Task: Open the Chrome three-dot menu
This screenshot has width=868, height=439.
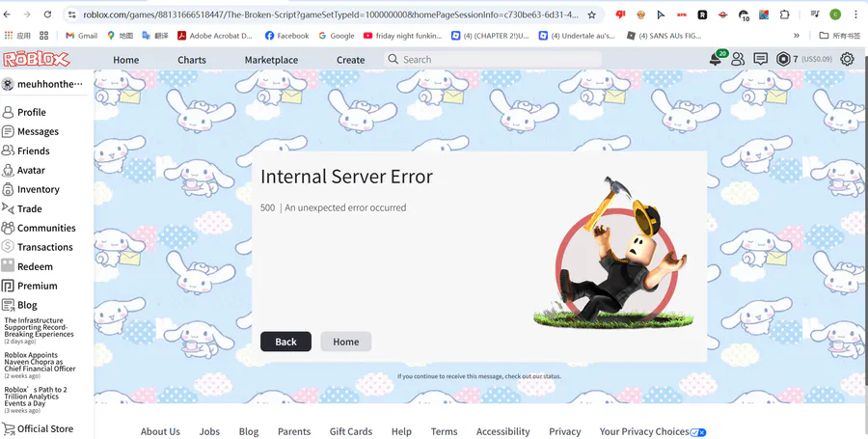Action: 857,14
